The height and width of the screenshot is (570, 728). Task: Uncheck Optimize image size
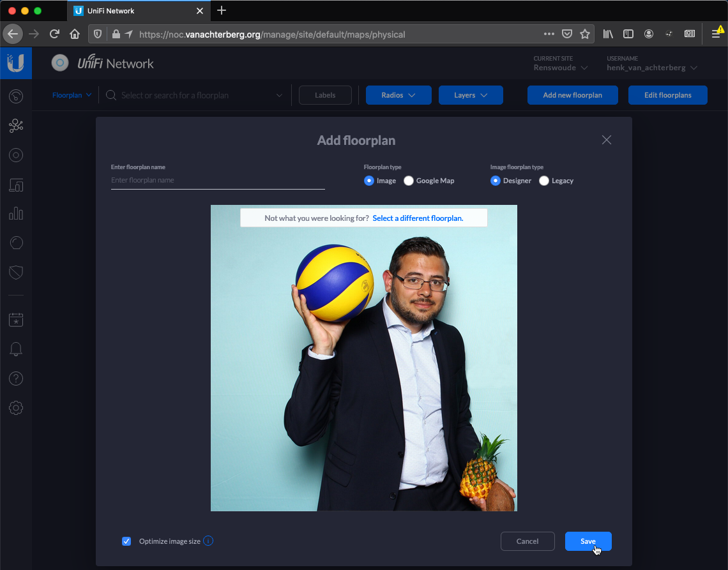click(x=126, y=541)
